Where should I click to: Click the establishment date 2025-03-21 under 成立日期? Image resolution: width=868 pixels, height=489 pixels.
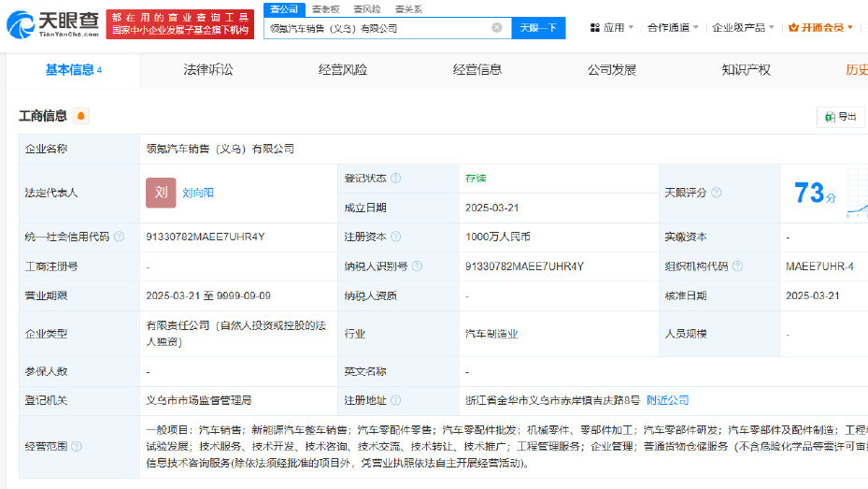[x=492, y=209]
